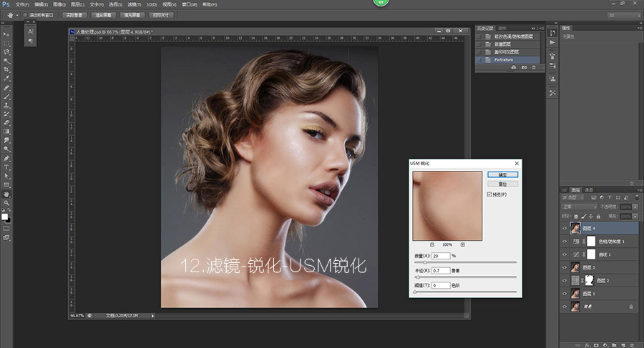644x348 pixels.
Task: Click the zoom-out minus under USM preview
Action: point(431,244)
